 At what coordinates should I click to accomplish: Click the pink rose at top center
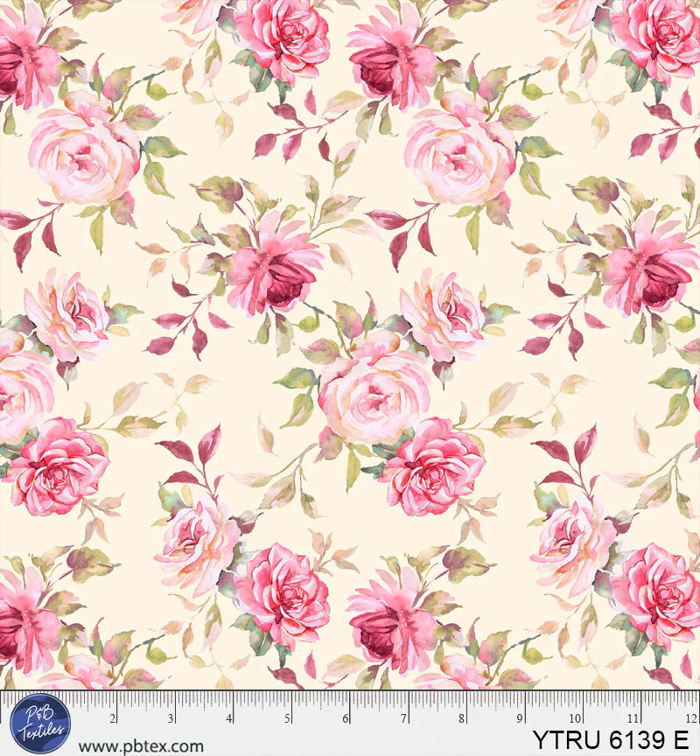(x=282, y=35)
